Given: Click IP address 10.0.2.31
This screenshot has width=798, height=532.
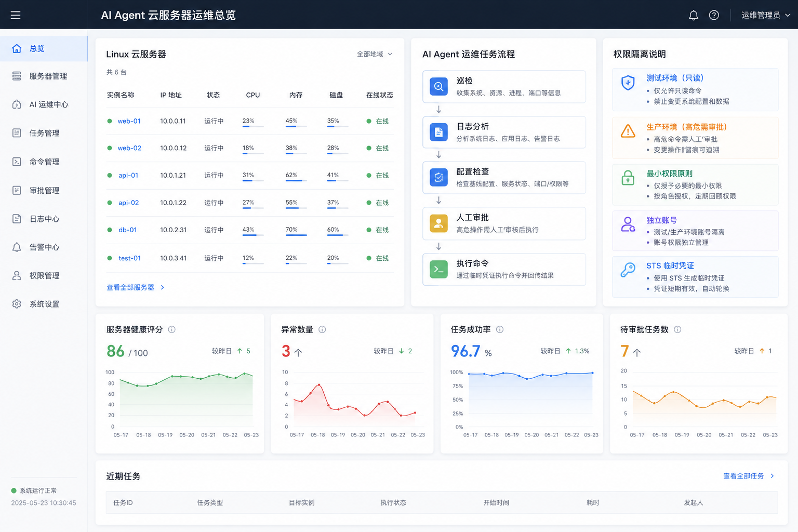Looking at the screenshot, I should click(174, 230).
